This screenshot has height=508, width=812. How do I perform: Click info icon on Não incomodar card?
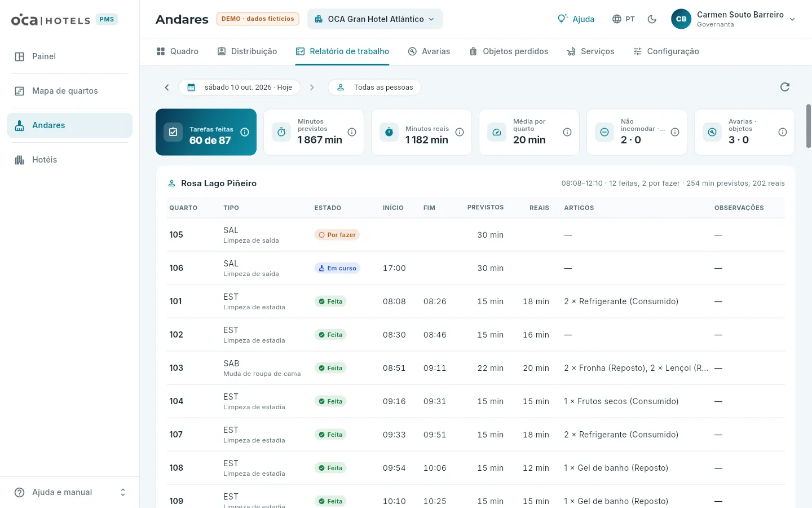tap(675, 132)
